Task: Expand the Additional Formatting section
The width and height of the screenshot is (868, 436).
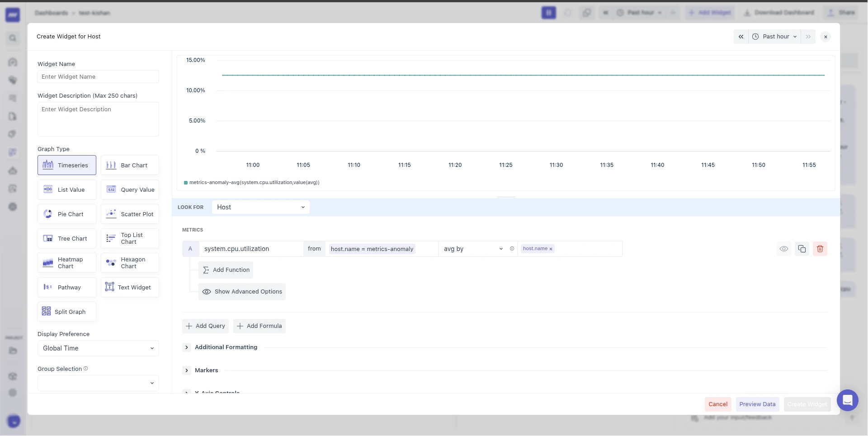Action: [x=187, y=347]
